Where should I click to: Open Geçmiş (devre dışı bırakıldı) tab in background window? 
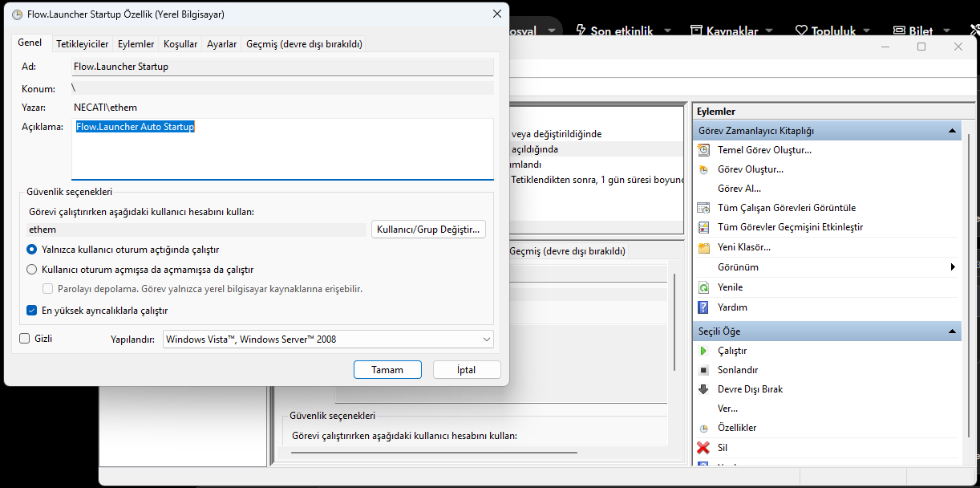[567, 251]
